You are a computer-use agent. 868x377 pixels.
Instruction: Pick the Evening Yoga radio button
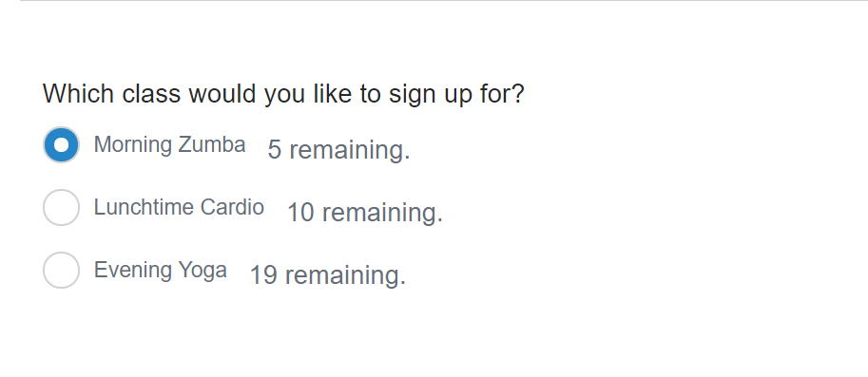tap(61, 271)
